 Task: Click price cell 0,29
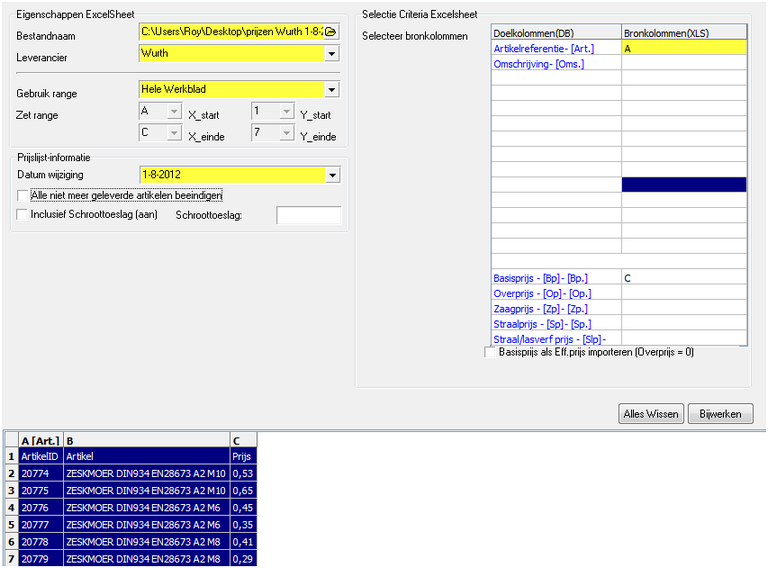[x=243, y=559]
